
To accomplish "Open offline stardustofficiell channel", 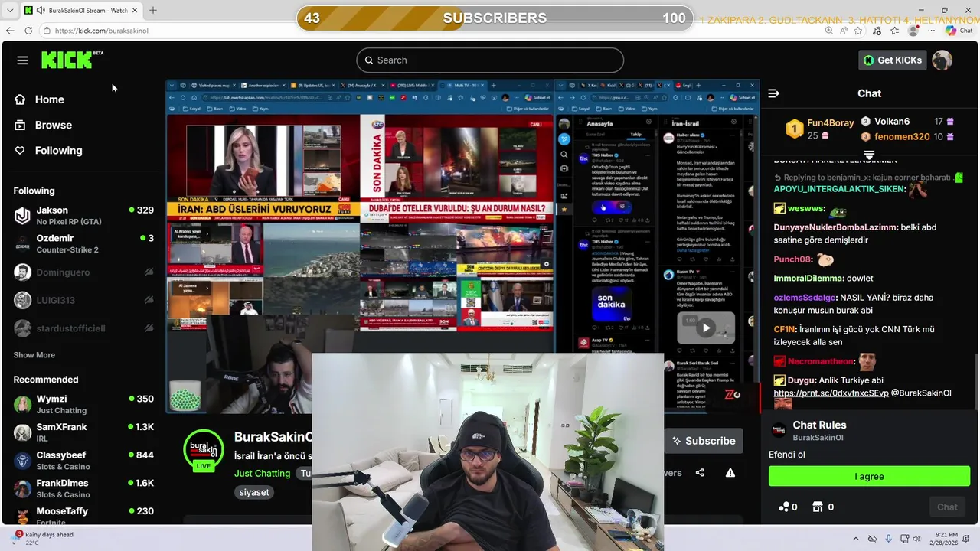I will point(83,328).
